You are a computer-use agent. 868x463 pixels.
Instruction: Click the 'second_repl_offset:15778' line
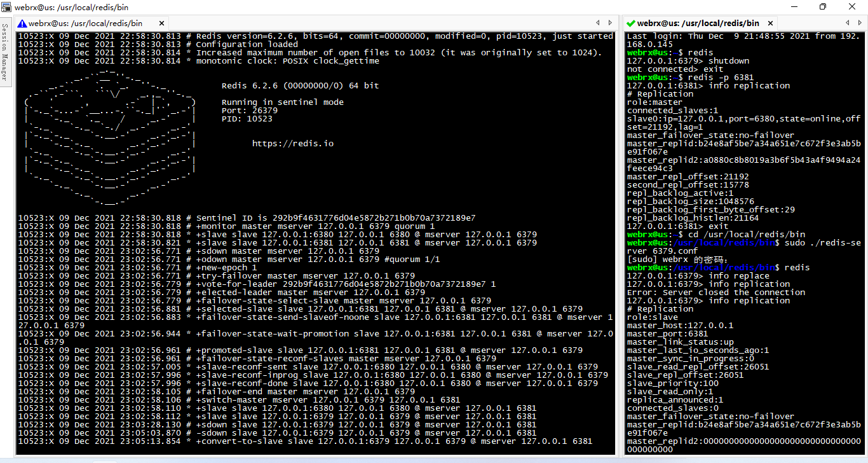point(688,185)
